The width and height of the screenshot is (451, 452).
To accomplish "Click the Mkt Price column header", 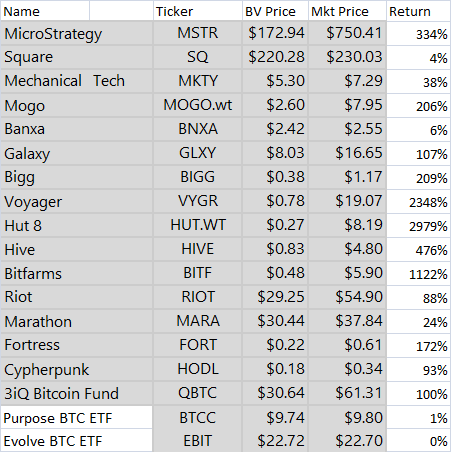I will [347, 11].
